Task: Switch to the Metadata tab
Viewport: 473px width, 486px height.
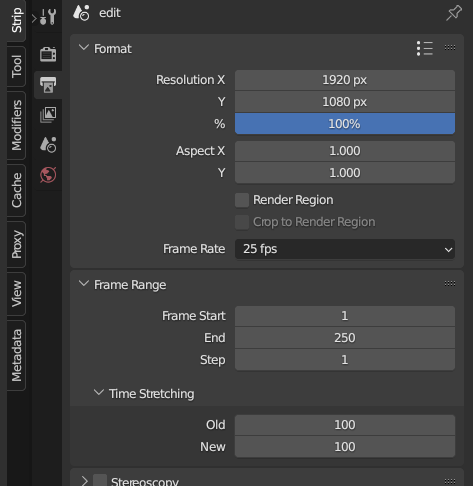Action: coord(16,355)
